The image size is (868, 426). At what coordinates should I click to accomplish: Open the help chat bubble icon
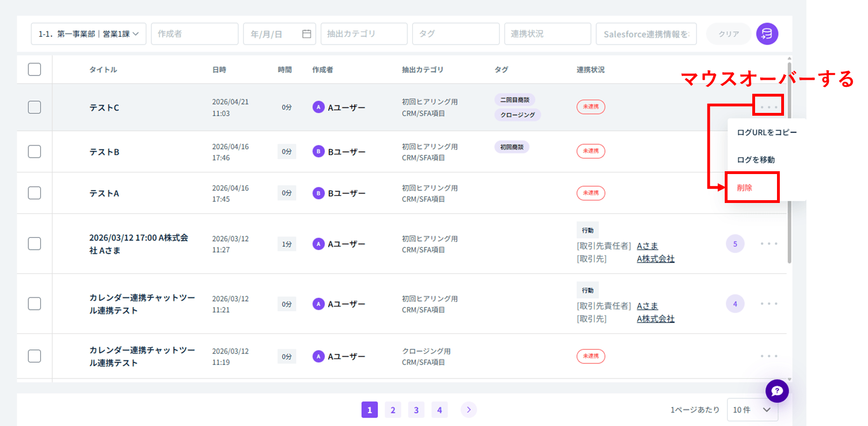pyautogui.click(x=777, y=391)
